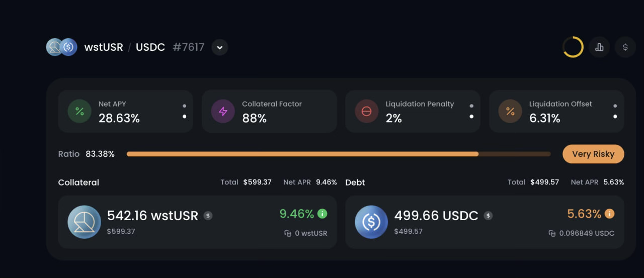Click the dollar badge next to 499.66 USDC
This screenshot has height=278, width=644.
tap(488, 216)
